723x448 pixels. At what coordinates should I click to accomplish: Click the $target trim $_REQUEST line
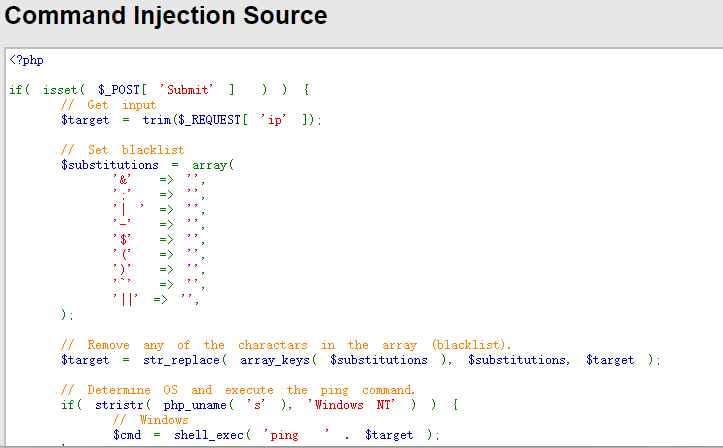(x=192, y=120)
